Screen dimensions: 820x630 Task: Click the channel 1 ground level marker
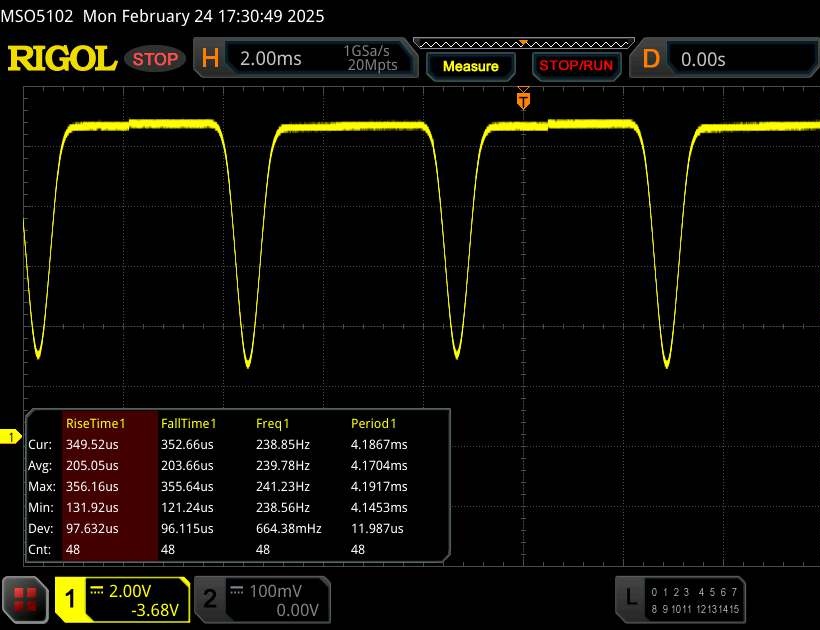[x=13, y=437]
